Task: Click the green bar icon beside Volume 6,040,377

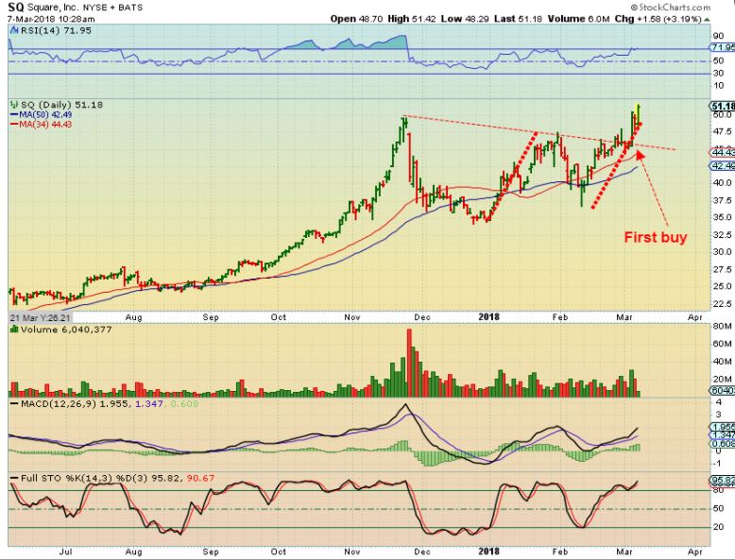Action: point(14,330)
